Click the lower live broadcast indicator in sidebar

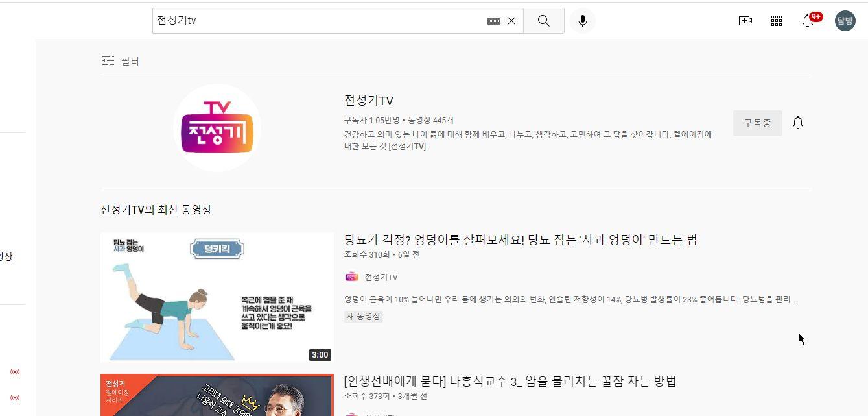point(15,397)
